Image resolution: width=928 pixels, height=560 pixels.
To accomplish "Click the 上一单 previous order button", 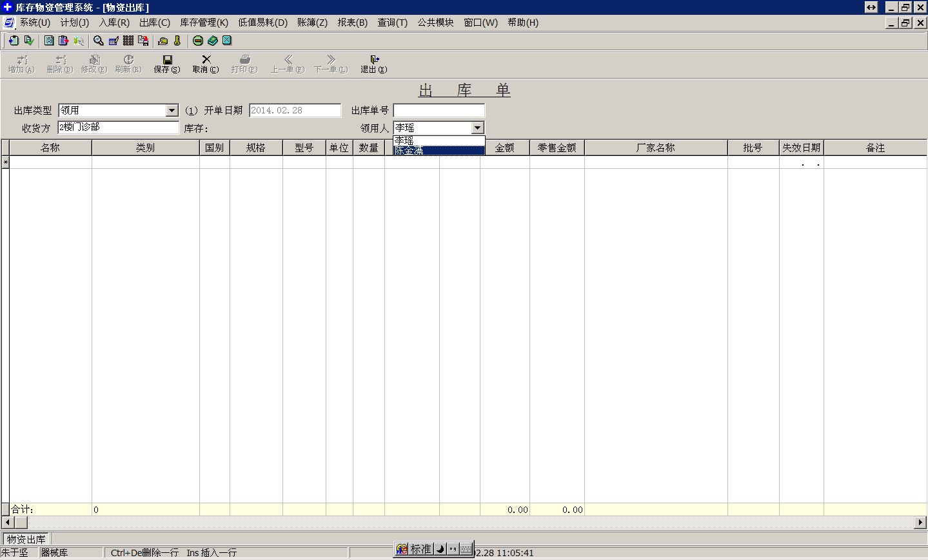I will point(288,64).
